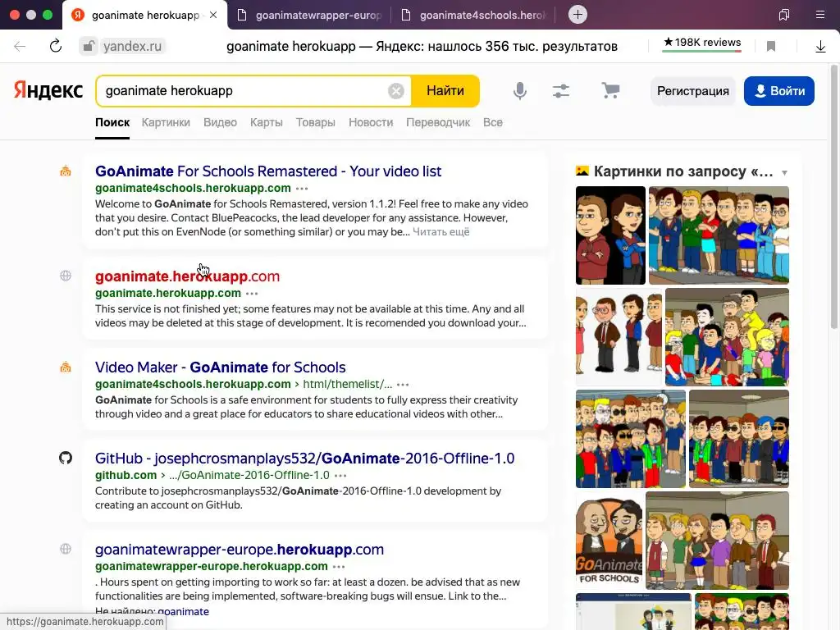Reload the page with the refresh icon
This screenshot has height=630, width=840.
point(56,46)
